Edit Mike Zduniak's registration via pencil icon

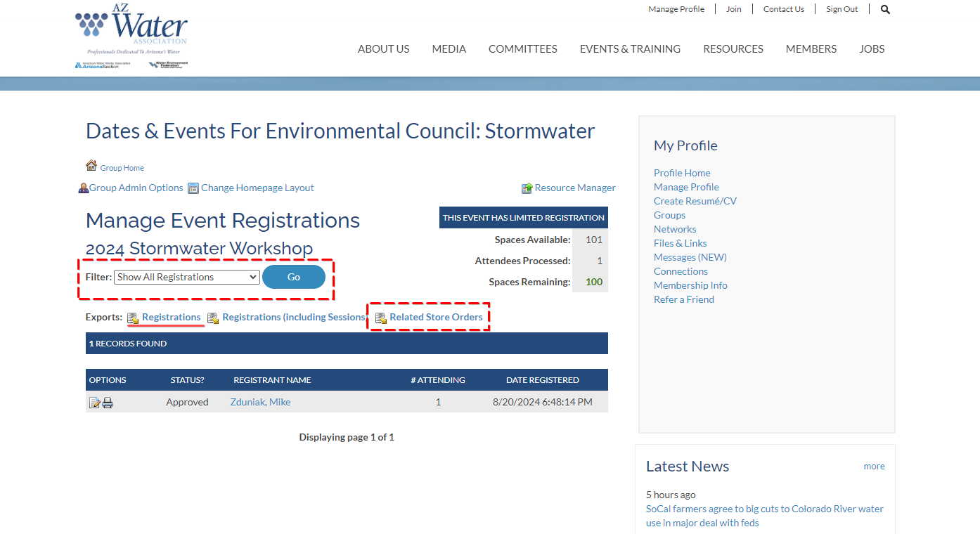tap(94, 403)
